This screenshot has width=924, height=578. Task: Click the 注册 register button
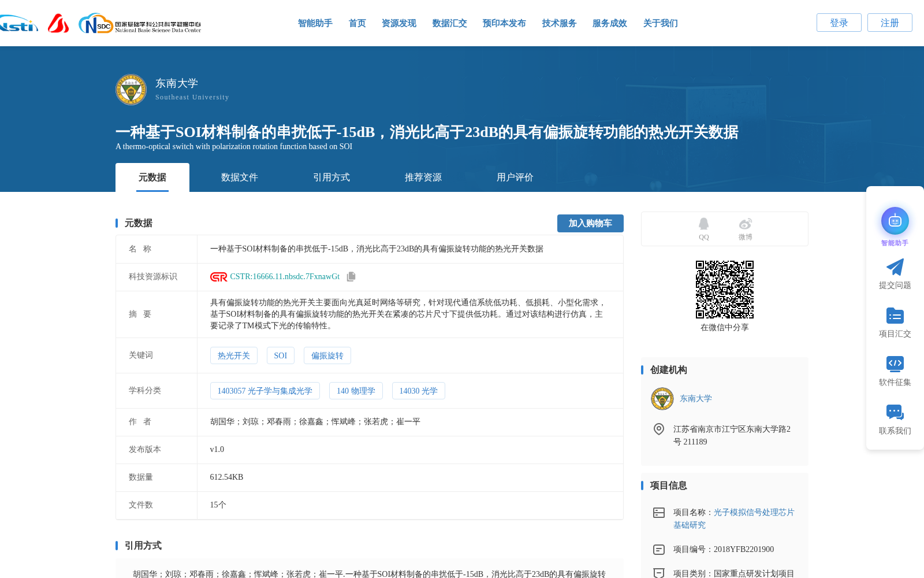[889, 23]
